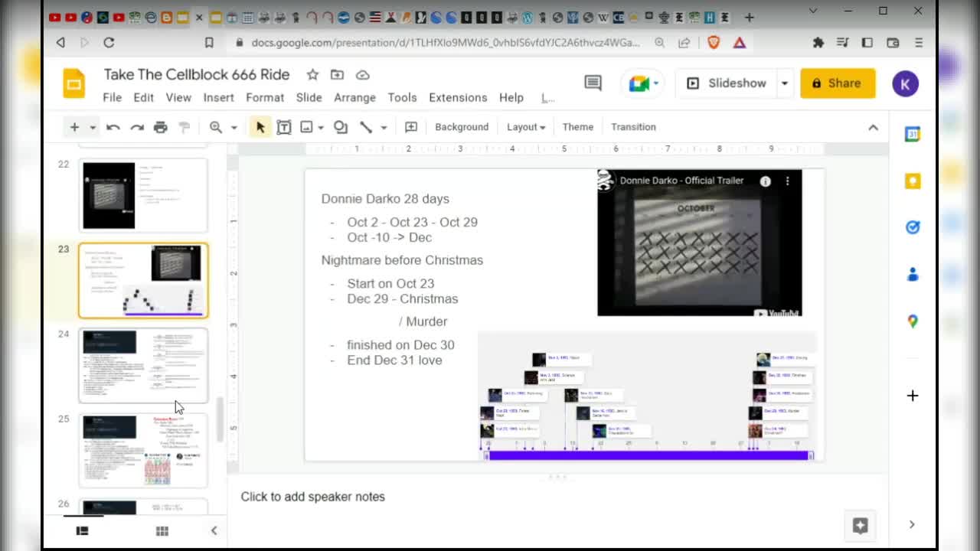Open the Arrange menu
This screenshot has height=551, width=980.
[x=354, y=98]
